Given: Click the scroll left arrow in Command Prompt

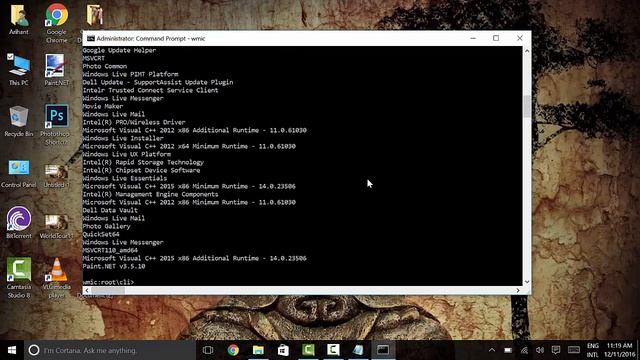Looking at the screenshot, I should (87, 290).
